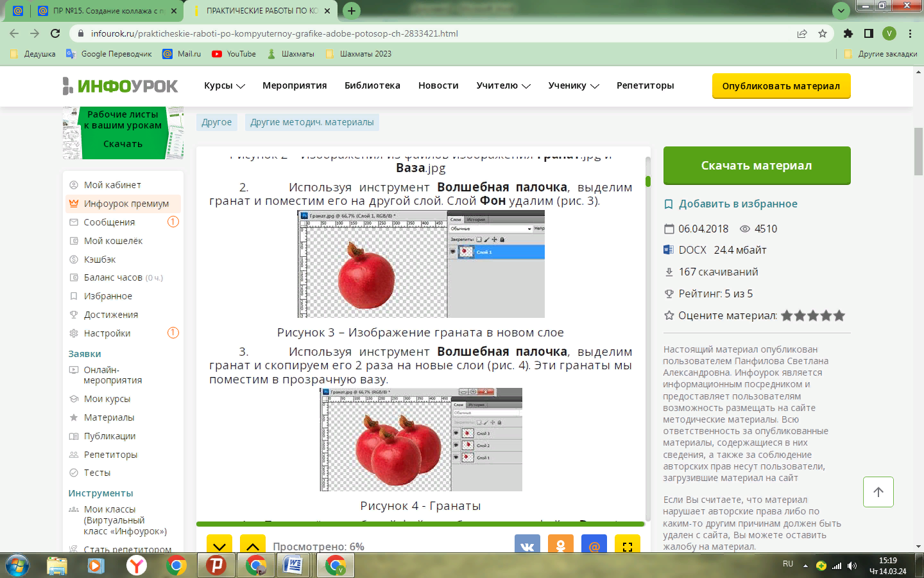Click yellow up-arrow page button

(x=253, y=545)
